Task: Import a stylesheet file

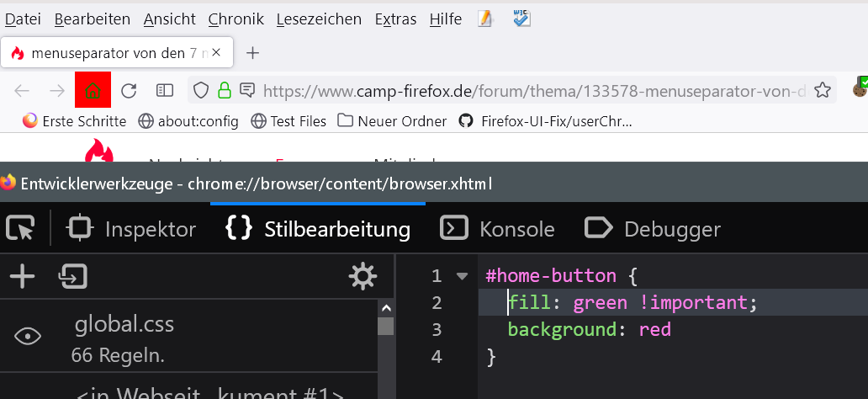Action: tap(73, 276)
